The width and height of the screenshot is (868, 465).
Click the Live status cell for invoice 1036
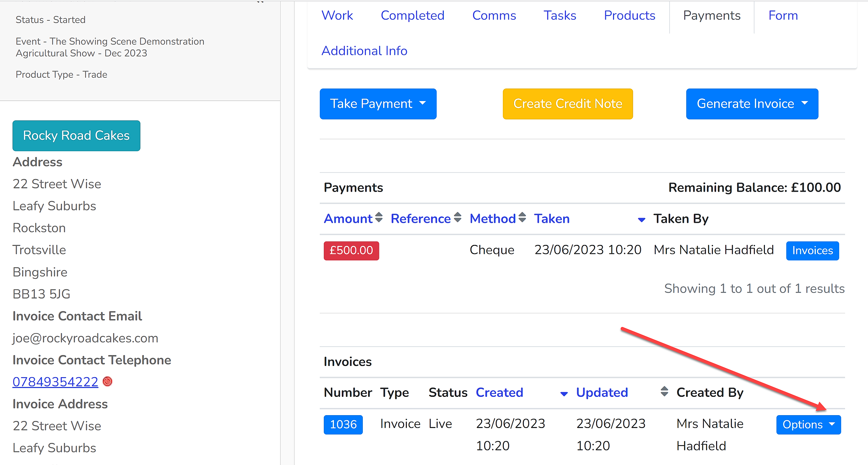[440, 424]
